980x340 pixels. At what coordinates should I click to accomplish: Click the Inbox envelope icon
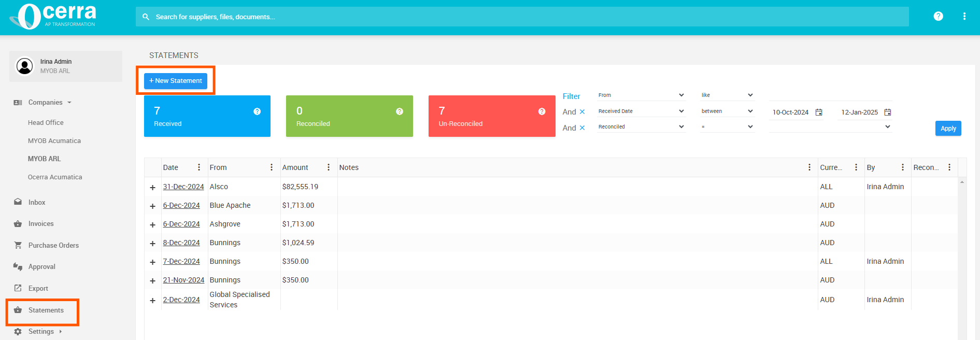coord(18,202)
